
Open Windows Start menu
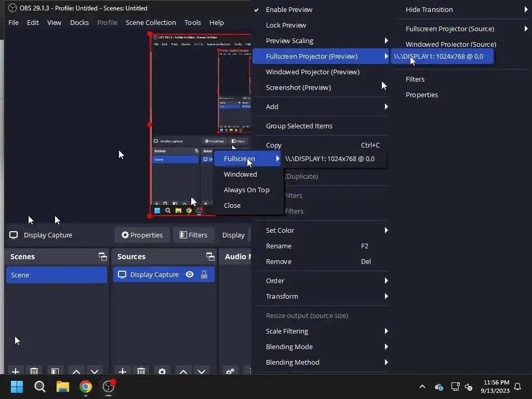coord(17,387)
